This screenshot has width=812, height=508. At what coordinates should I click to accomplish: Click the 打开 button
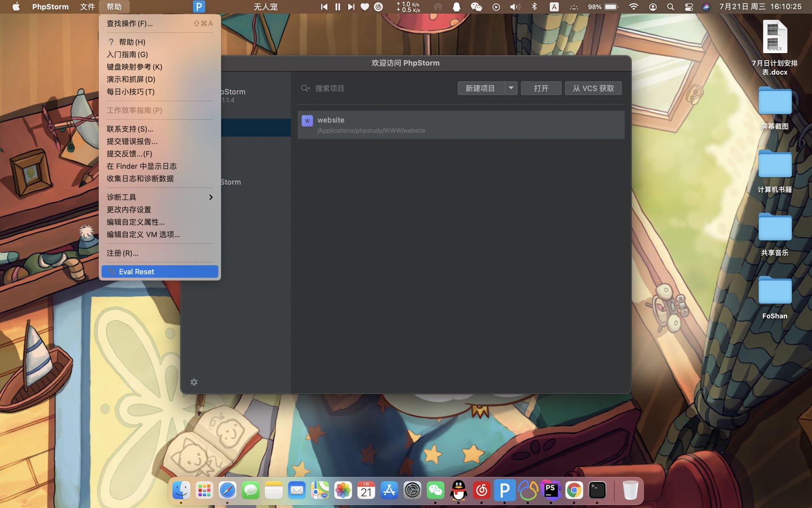[541, 88]
